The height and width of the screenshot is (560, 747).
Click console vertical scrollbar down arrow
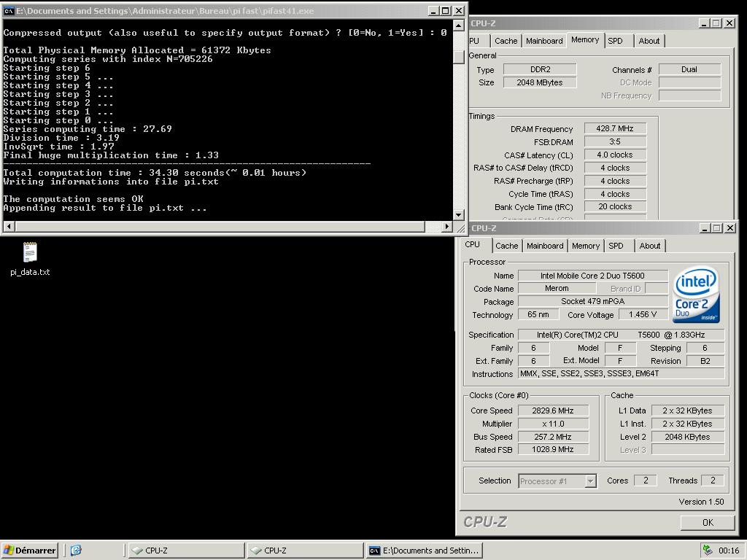click(x=458, y=215)
